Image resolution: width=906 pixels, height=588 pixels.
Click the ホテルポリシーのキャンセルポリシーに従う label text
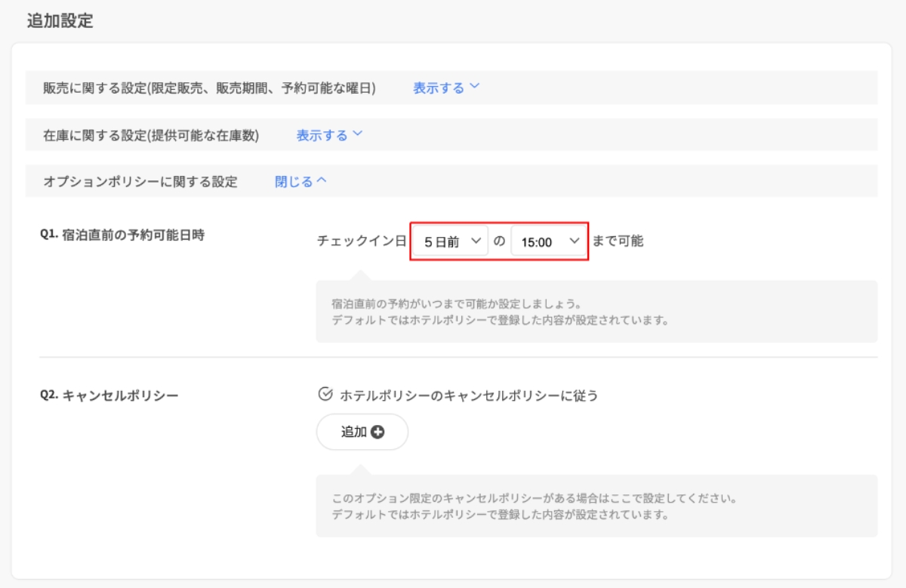coord(468,395)
